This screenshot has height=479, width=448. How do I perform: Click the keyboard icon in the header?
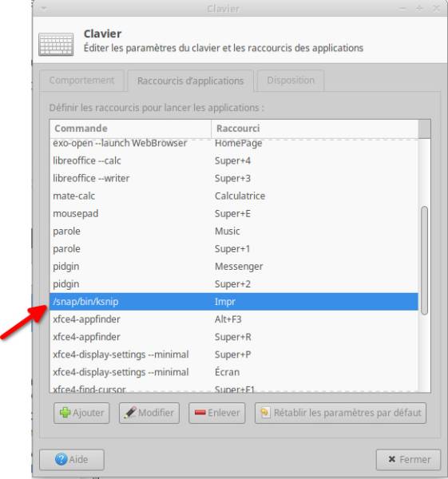coord(56,44)
